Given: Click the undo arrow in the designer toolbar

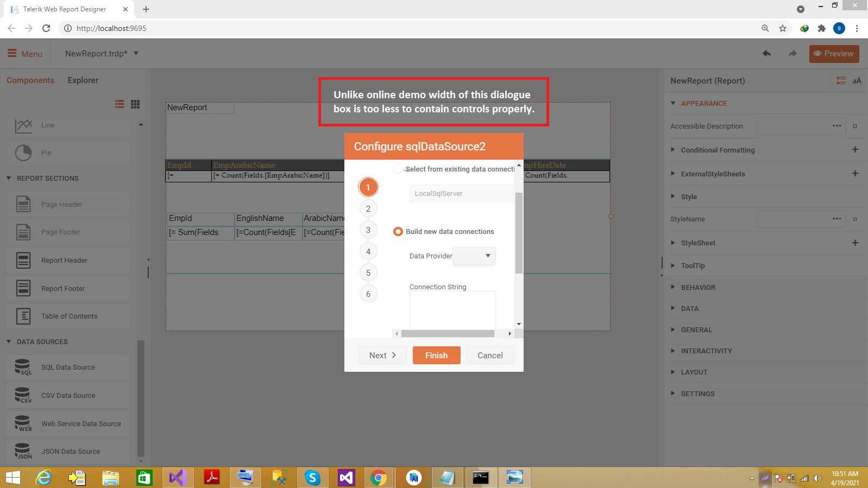Looking at the screenshot, I should click(767, 53).
